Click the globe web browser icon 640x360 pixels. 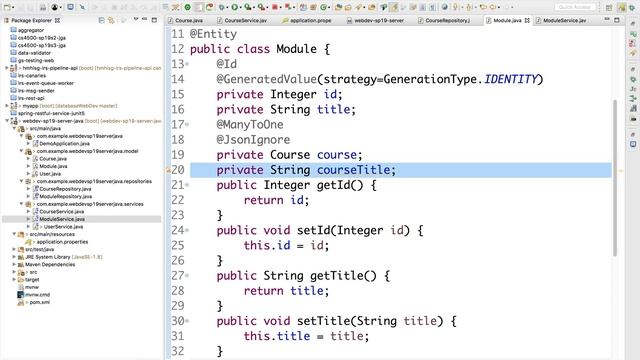point(444,7)
